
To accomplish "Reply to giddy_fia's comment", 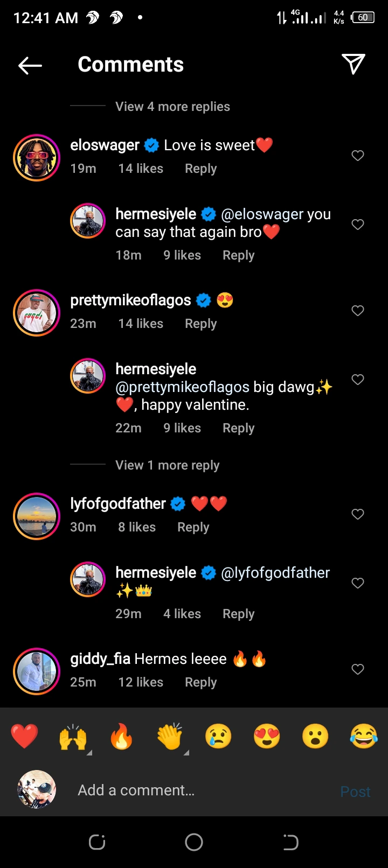I will (x=200, y=682).
